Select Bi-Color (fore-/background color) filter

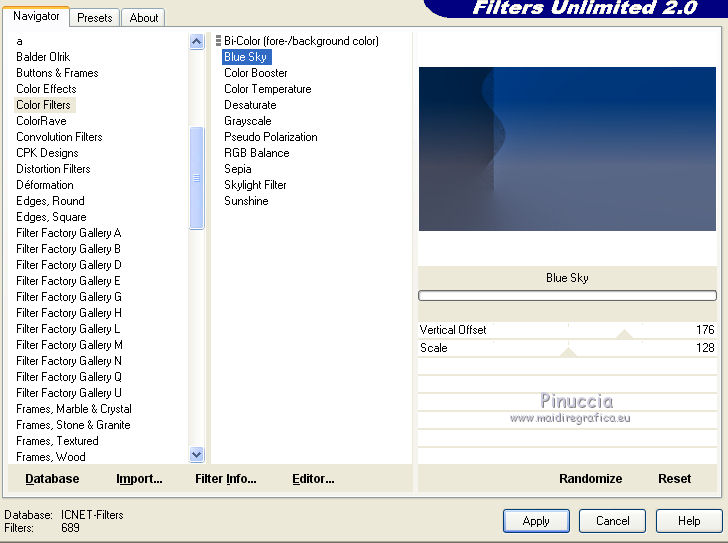tap(301, 41)
